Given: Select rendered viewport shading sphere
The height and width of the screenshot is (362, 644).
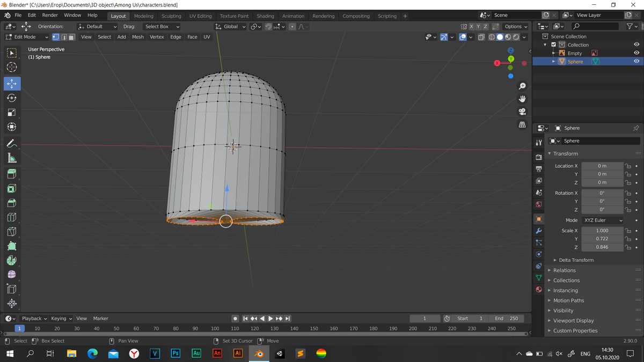Looking at the screenshot, I should tap(516, 37).
